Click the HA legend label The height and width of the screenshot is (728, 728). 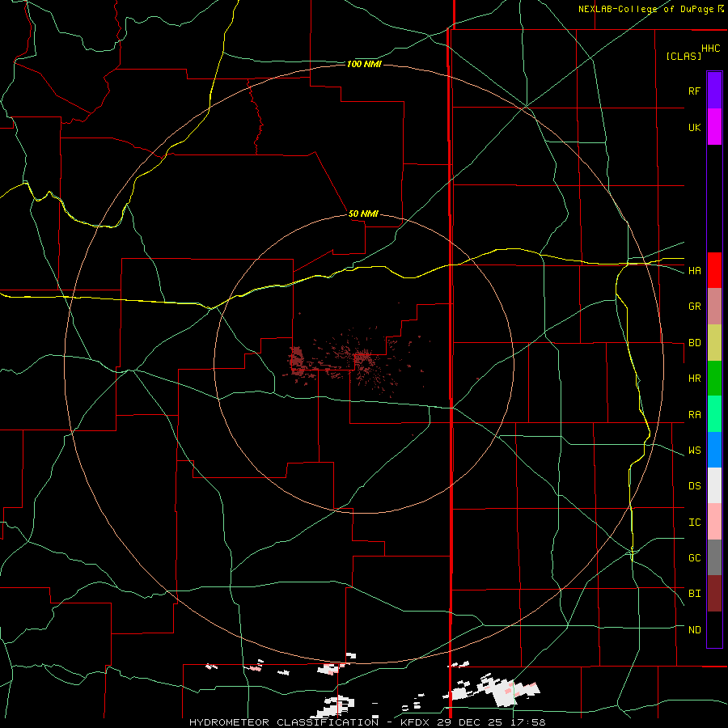click(695, 271)
